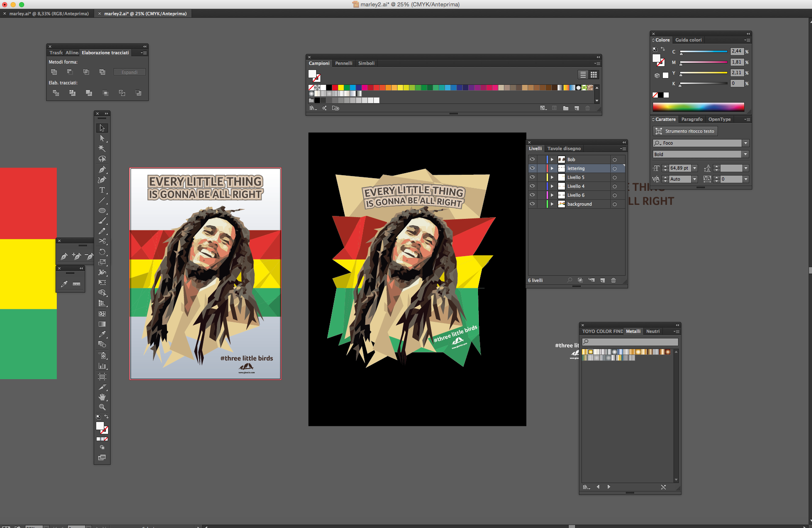This screenshot has width=812, height=528.
Task: Expand the Bob layer contents
Action: pyautogui.click(x=552, y=159)
